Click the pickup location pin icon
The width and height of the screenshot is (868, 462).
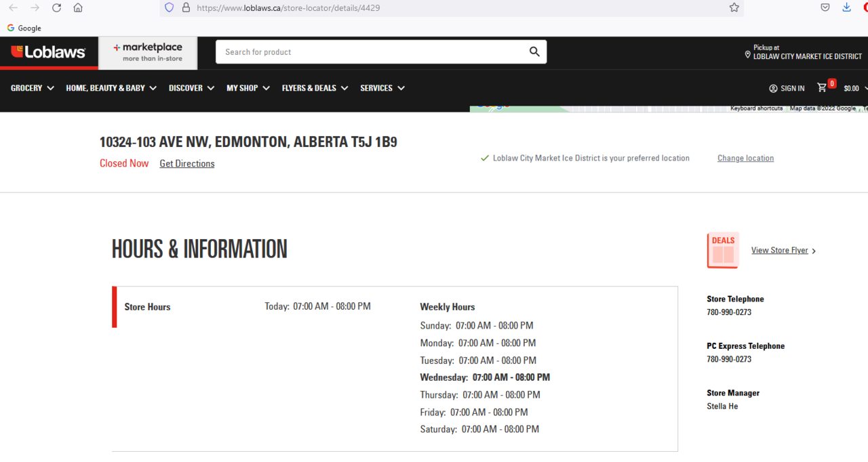(747, 54)
